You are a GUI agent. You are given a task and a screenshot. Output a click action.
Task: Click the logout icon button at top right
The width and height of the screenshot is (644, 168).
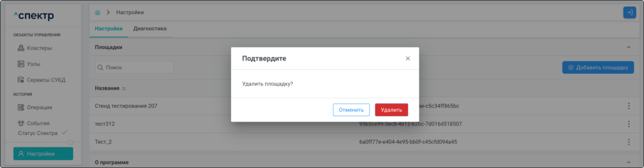point(629,13)
